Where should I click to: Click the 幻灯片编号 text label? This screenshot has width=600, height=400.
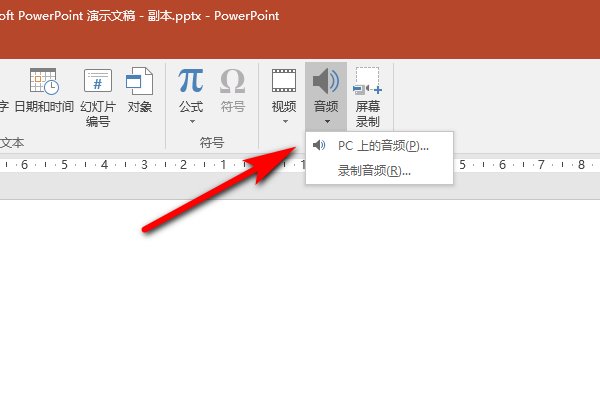(x=97, y=114)
